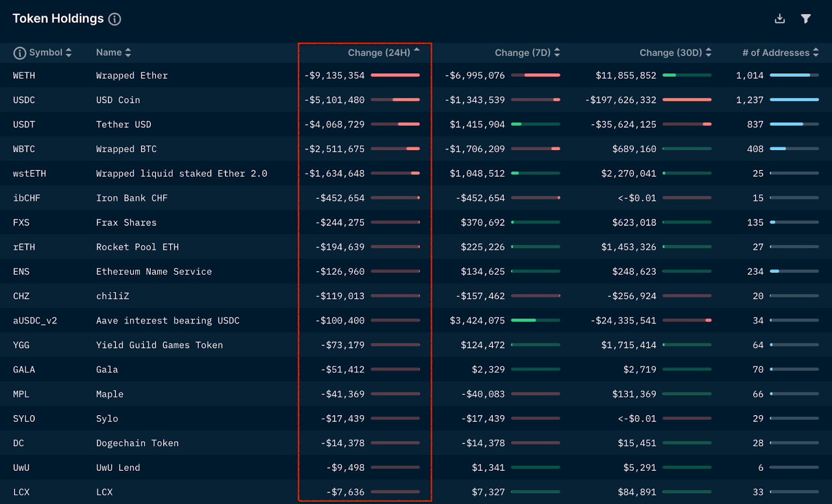This screenshot has height=504, width=832.
Task: Select the ENS symbol cell
Action: pos(21,272)
